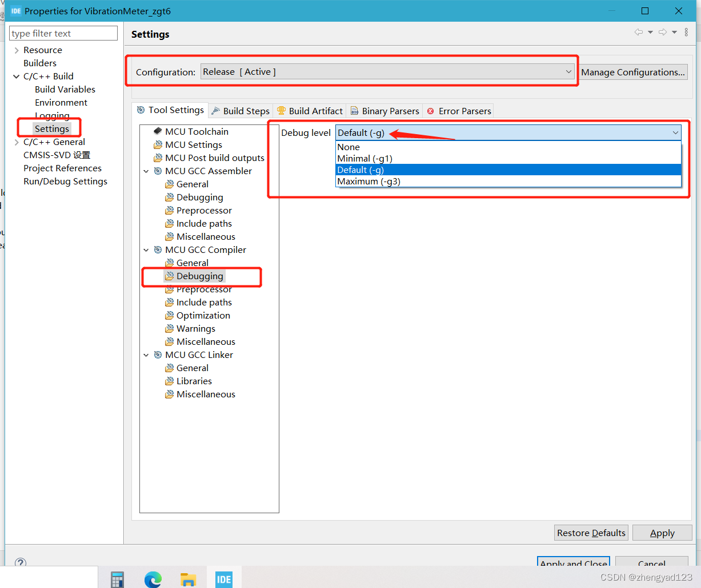Open the Configuration dropdown
Viewport: 701px width, 588px height.
pyautogui.click(x=567, y=71)
